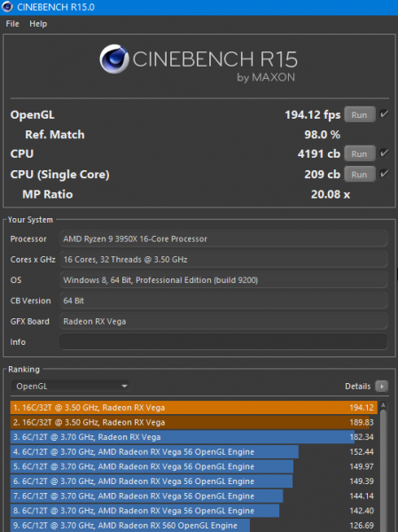Select ranking entry 5 scoring 149.97

pyautogui.click(x=194, y=466)
